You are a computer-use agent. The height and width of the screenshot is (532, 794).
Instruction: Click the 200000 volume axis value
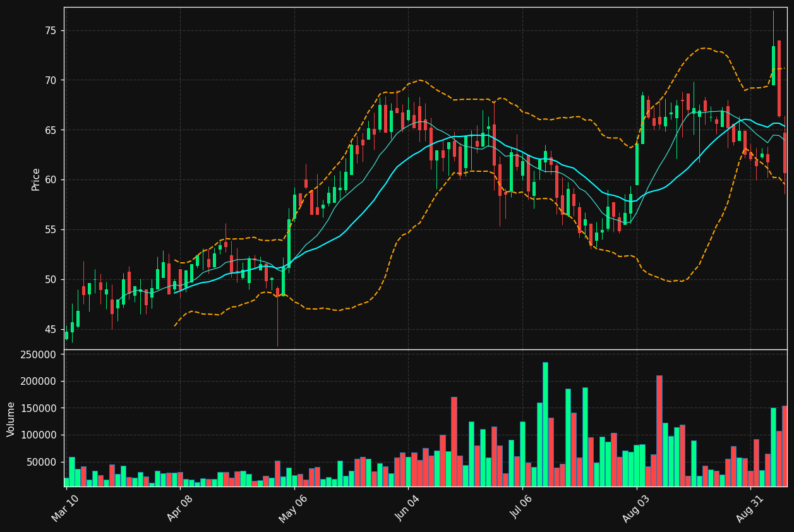point(38,382)
